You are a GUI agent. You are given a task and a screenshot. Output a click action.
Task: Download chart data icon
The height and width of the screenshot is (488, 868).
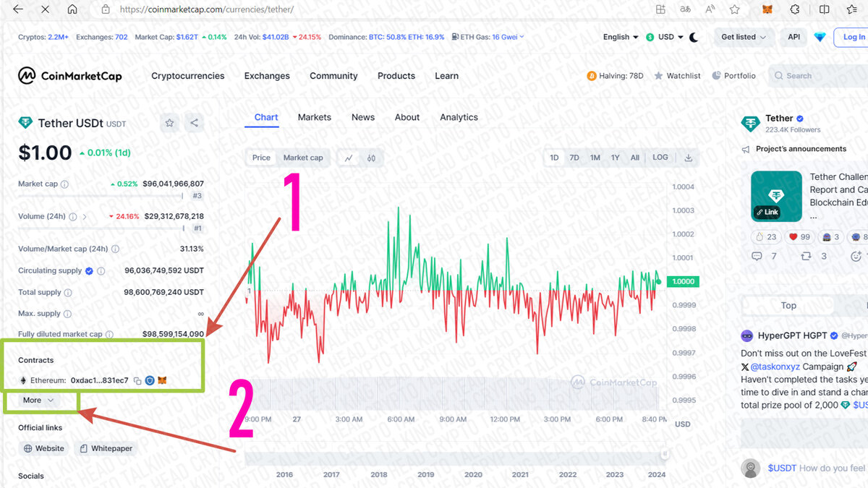point(689,158)
